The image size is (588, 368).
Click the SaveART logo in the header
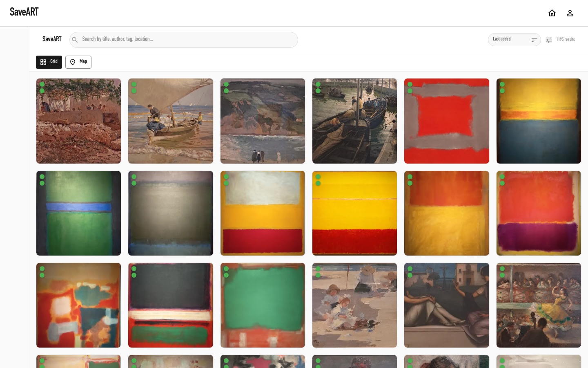(24, 12)
